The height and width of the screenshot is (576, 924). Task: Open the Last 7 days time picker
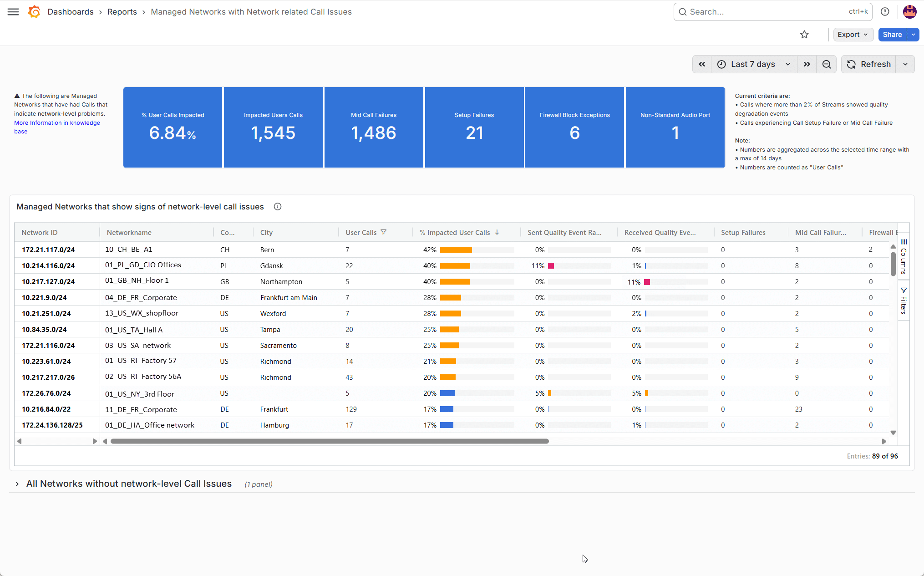click(x=754, y=64)
